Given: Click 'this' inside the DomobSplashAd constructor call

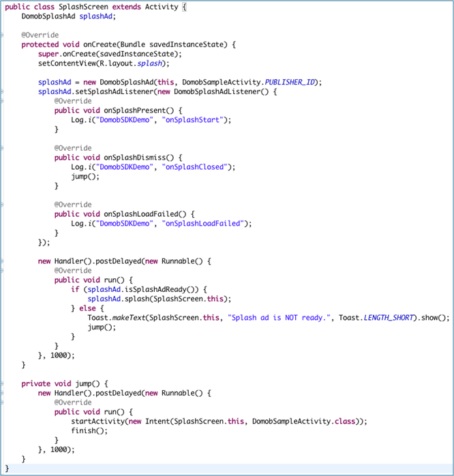Looking at the screenshot, I should tap(166, 83).
